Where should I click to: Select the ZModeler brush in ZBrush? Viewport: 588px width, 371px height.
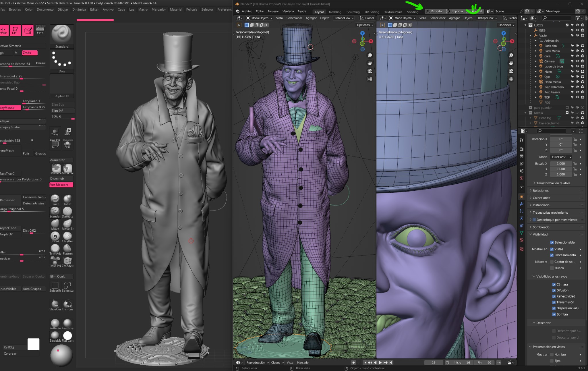click(67, 262)
